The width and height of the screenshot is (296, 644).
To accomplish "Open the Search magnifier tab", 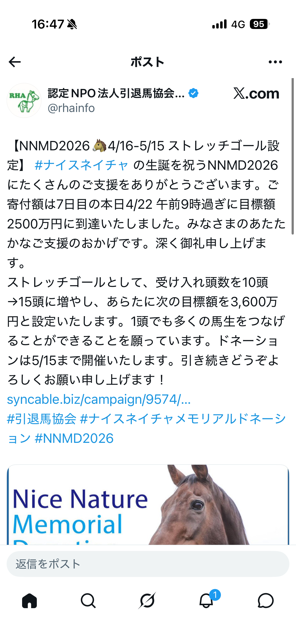I will coord(88,601).
